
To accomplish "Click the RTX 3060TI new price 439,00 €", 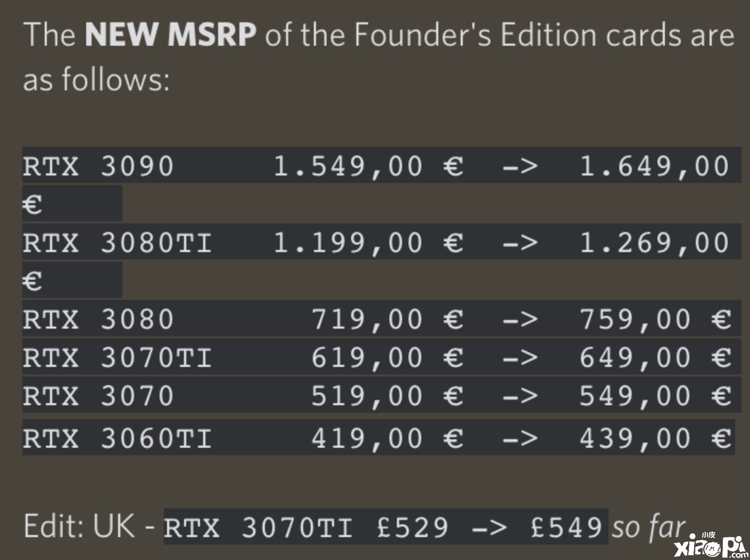I will [x=655, y=438].
